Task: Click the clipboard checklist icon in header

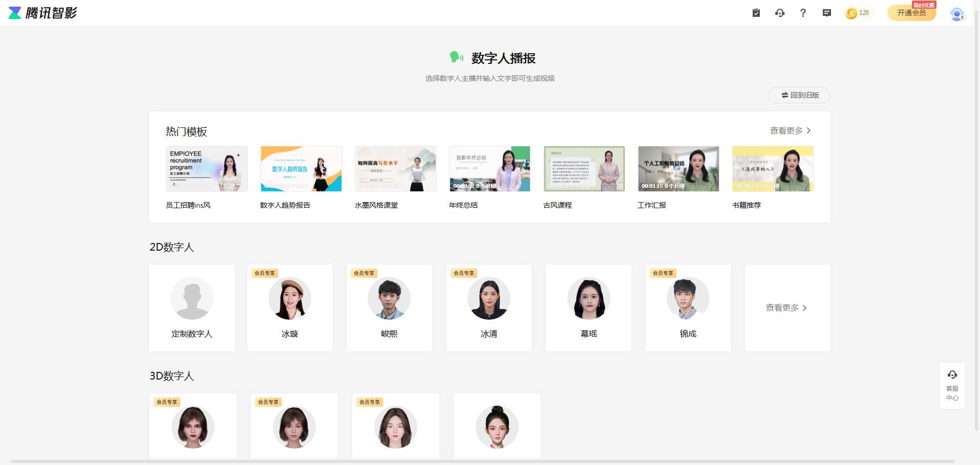Action: point(756,13)
